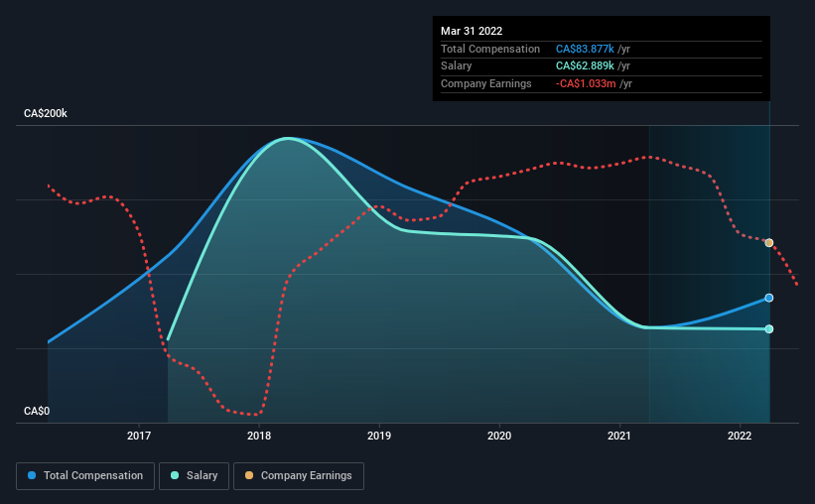
Task: Click the CA$200k y-axis label
Action: point(46,113)
